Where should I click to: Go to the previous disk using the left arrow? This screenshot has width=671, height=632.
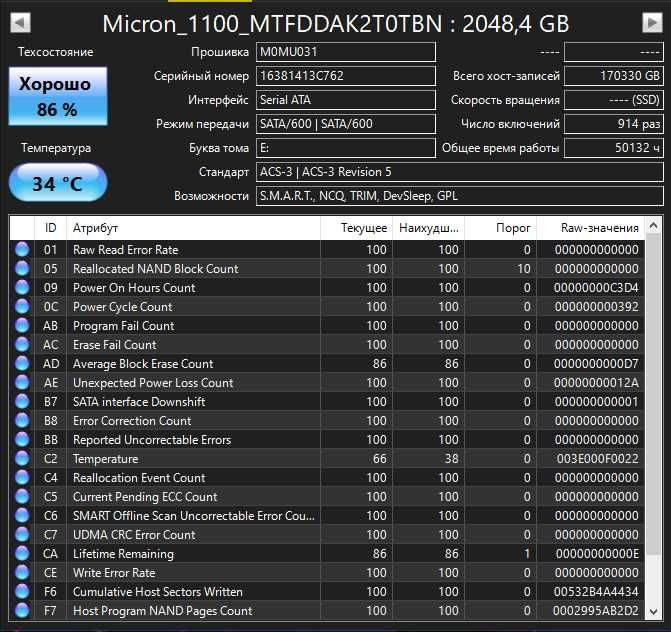(20, 23)
